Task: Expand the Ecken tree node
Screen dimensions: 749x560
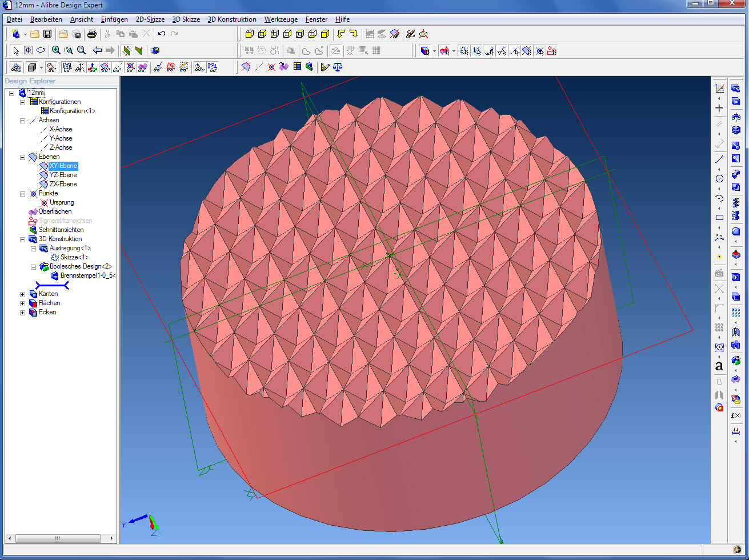Action: pos(23,313)
